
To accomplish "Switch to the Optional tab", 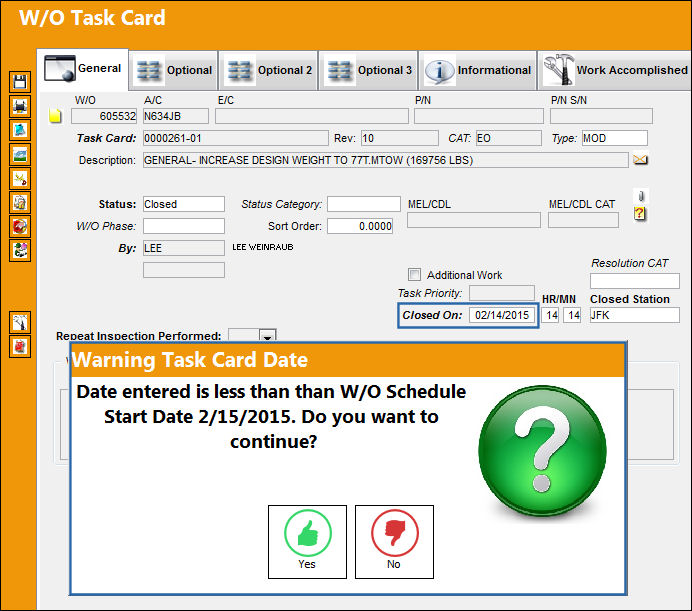I will coord(174,70).
